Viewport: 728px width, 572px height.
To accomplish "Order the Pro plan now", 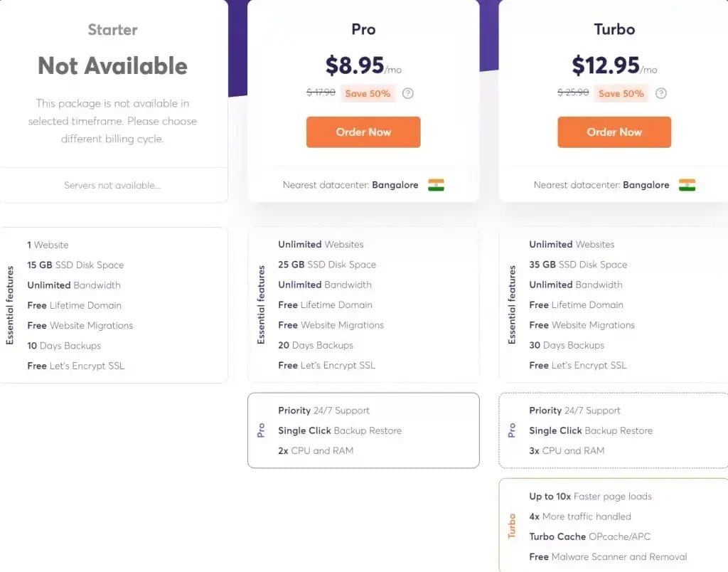I will tap(363, 132).
